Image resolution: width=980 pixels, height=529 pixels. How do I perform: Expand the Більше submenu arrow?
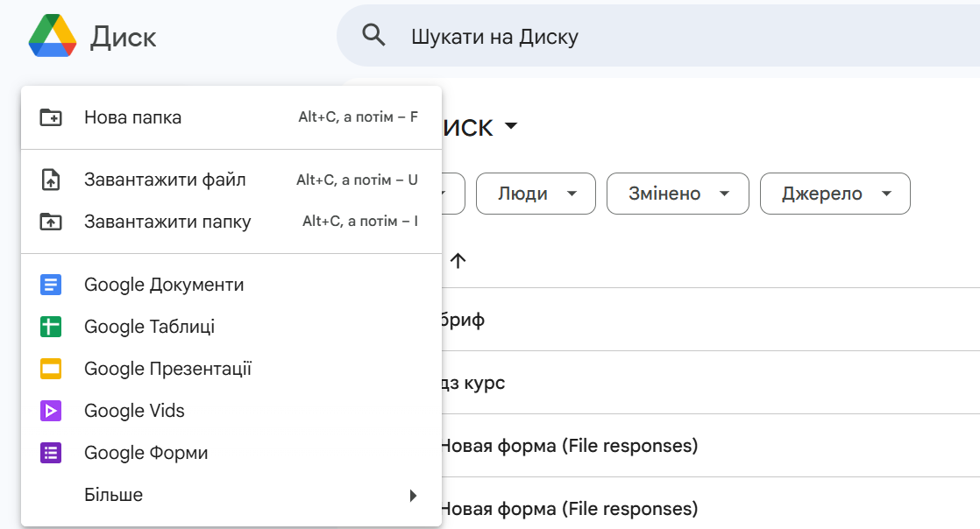point(413,496)
